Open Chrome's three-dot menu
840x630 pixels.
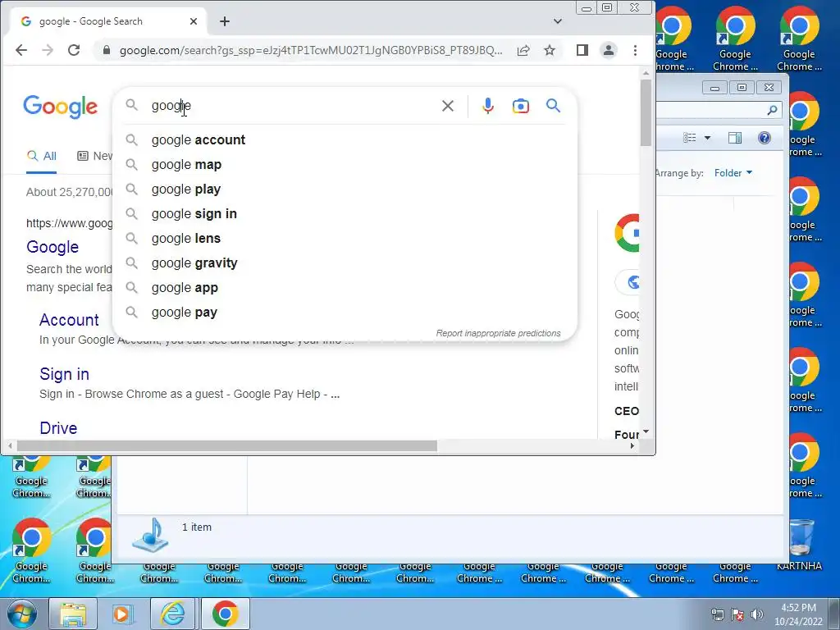pyautogui.click(x=636, y=50)
